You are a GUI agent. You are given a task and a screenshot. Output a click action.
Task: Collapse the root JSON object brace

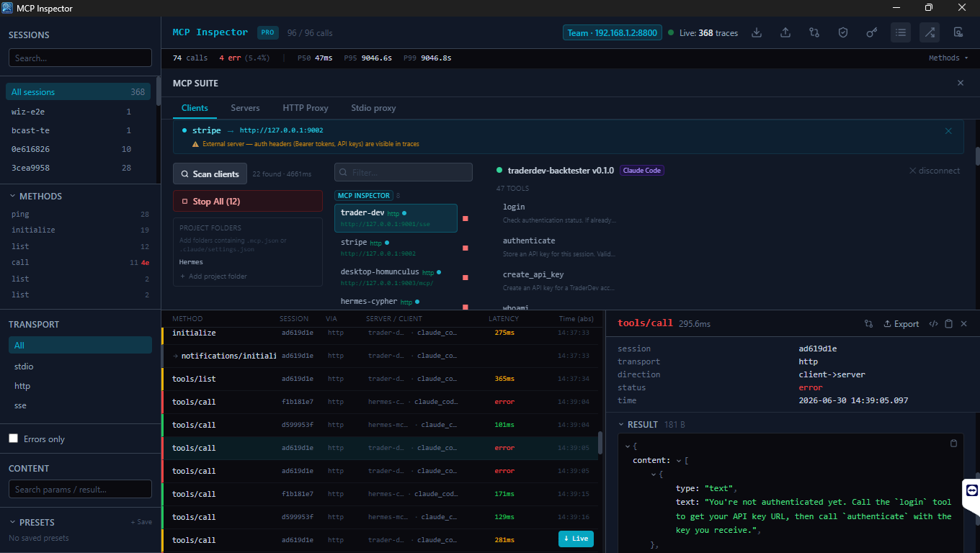click(628, 446)
